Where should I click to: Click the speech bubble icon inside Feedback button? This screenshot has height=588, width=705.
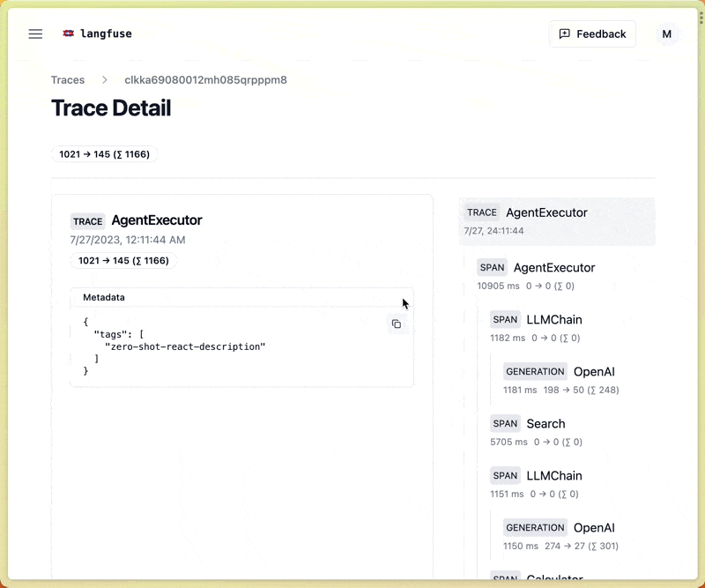click(x=564, y=33)
